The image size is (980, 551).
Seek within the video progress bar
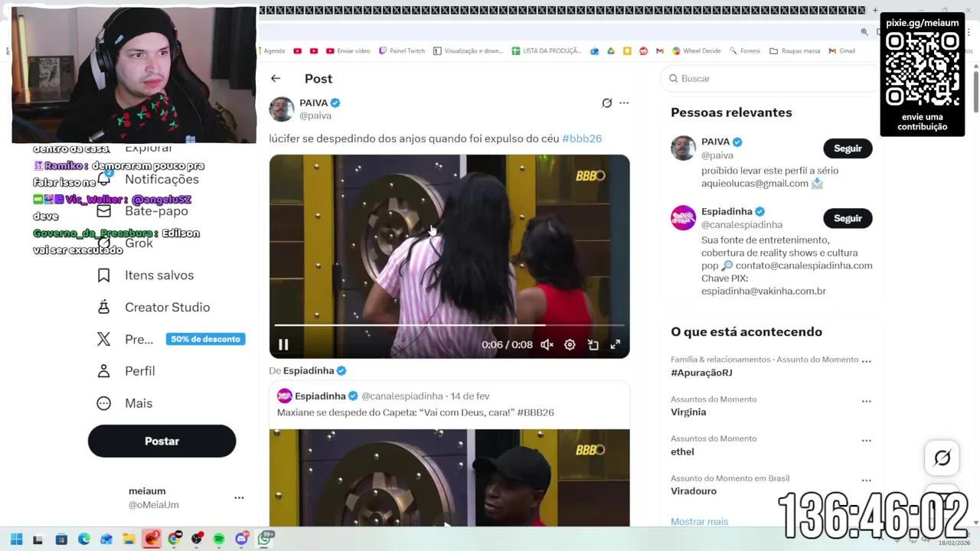point(449,325)
